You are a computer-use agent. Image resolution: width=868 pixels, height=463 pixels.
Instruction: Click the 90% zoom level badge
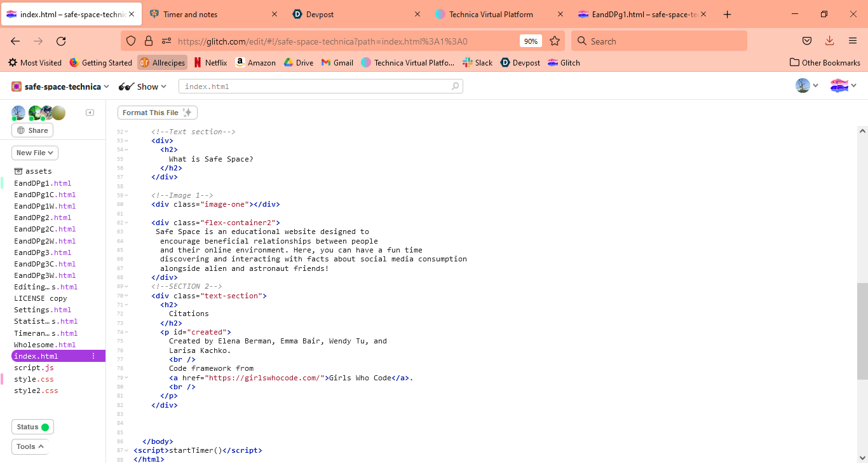pyautogui.click(x=530, y=41)
